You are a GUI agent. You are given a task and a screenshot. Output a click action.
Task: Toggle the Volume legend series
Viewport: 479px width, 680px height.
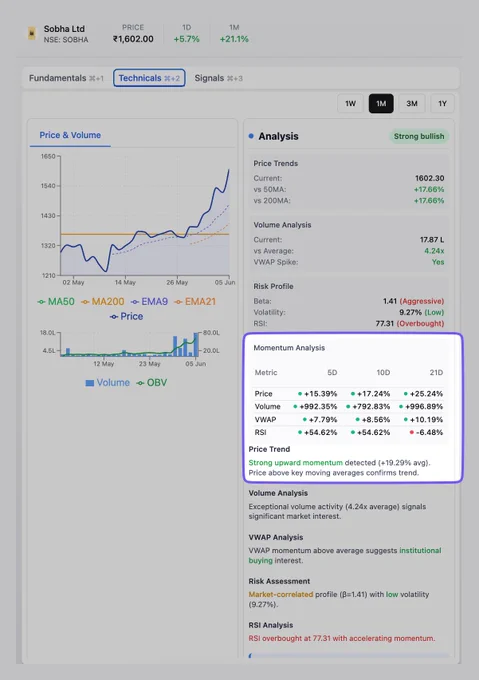point(108,382)
